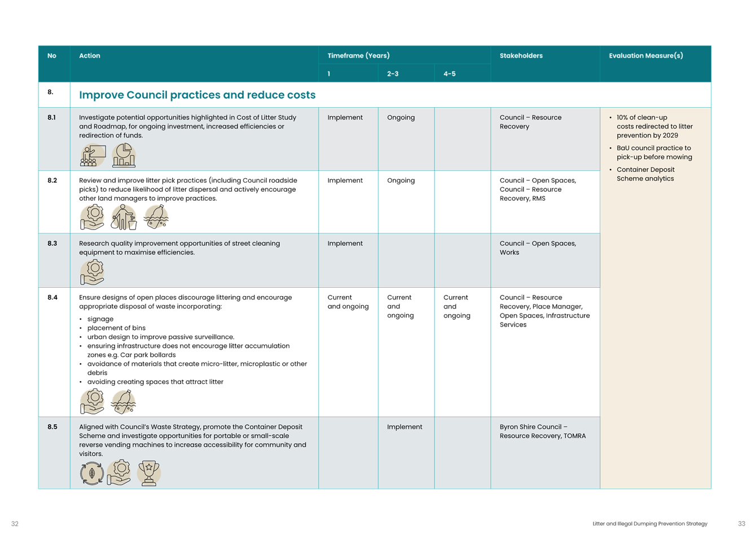Click the person picking litter icon in row 8.2
Screen dimensions: 756x534
click(x=124, y=217)
